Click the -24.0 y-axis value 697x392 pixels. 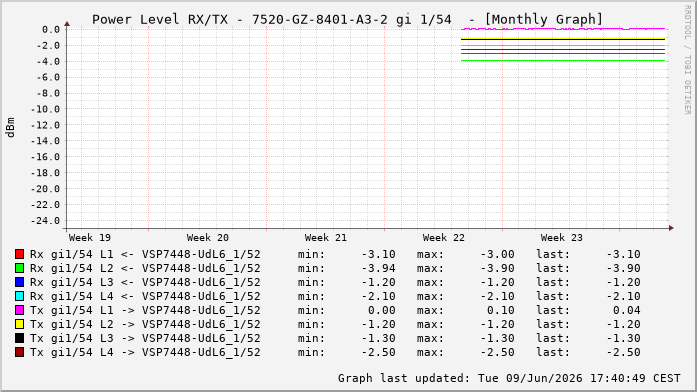pyautogui.click(x=45, y=221)
